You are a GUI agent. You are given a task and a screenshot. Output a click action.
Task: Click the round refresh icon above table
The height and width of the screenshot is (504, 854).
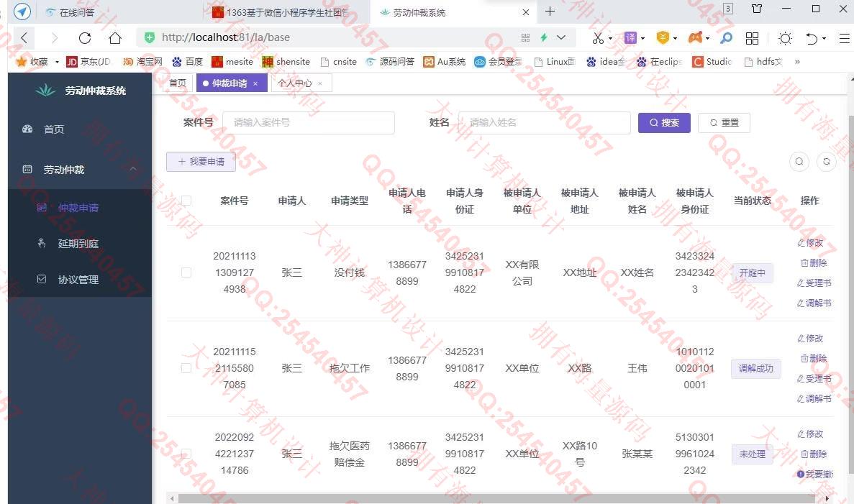(826, 162)
